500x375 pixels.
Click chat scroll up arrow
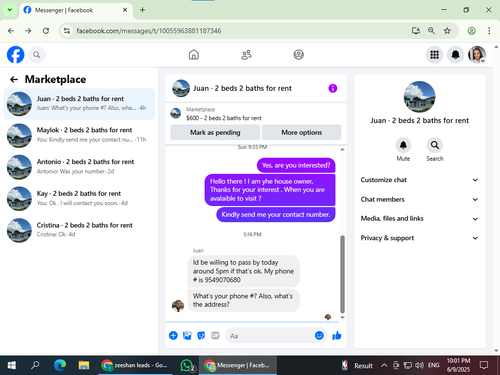(342, 149)
